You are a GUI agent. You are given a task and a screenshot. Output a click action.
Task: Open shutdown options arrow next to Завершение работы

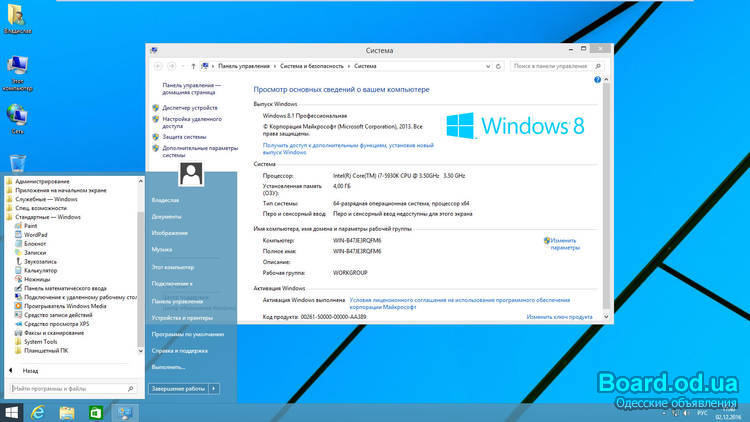[x=214, y=389]
